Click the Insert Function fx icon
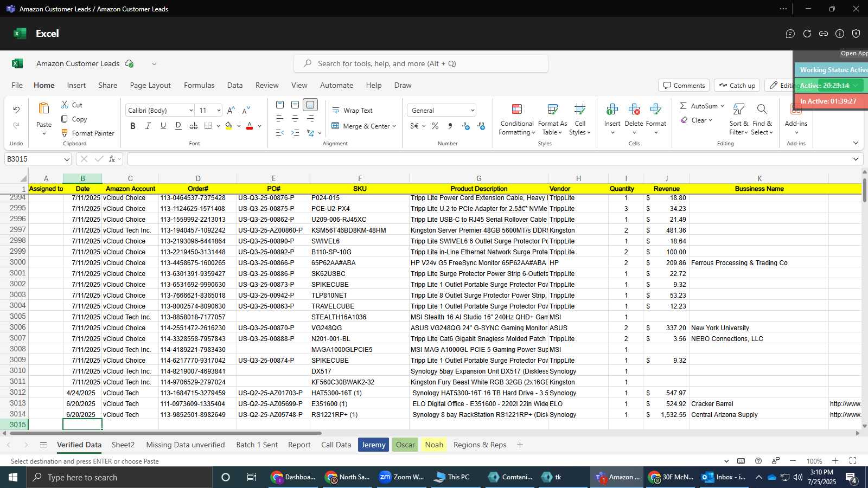The image size is (868, 488). [x=112, y=159]
